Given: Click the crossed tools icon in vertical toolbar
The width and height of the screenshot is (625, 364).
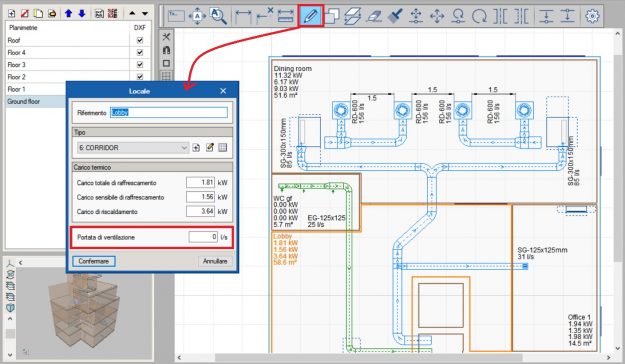Looking at the screenshot, I should click(166, 37).
